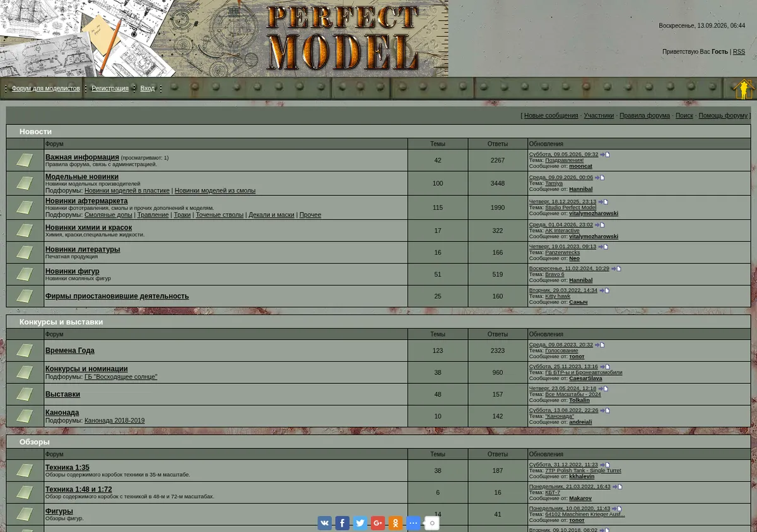The height and width of the screenshot is (532, 757).
Task: Share the page via VK icon
Action: click(325, 523)
